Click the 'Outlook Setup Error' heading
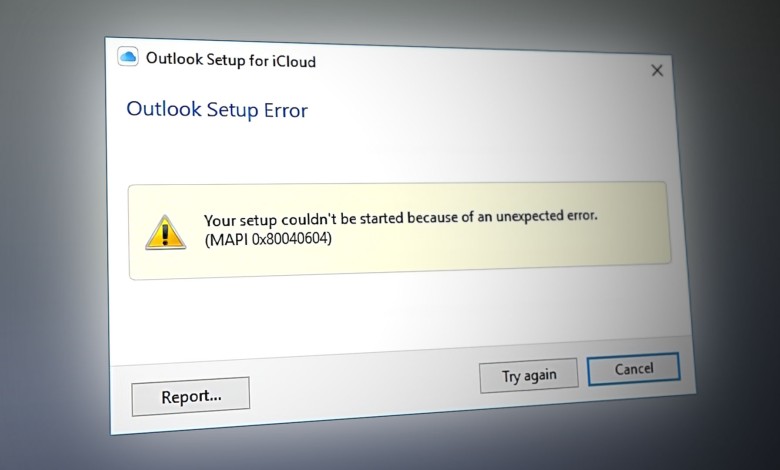Screen dimensions: 780x470 click(x=217, y=109)
